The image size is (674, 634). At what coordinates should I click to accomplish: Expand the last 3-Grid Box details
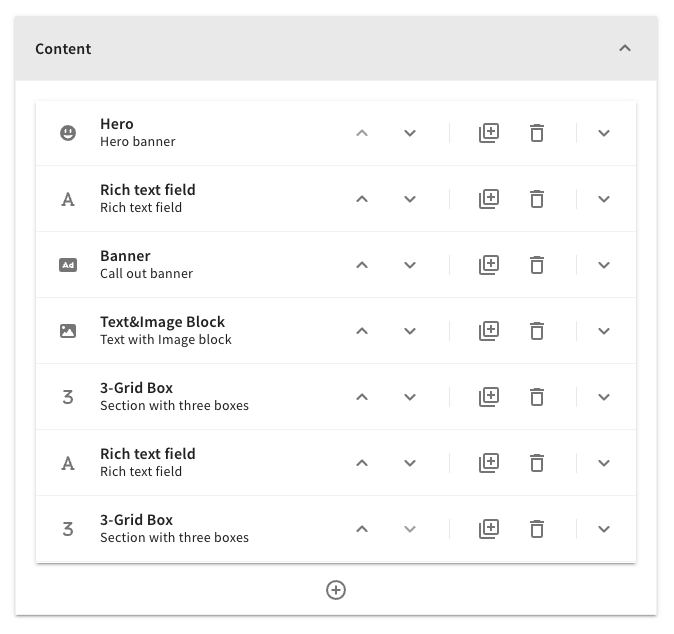[x=604, y=529]
